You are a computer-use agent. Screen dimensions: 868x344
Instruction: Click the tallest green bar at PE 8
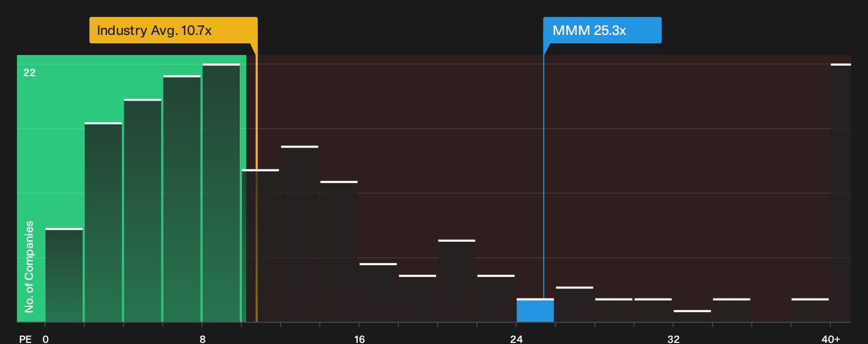[221, 193]
